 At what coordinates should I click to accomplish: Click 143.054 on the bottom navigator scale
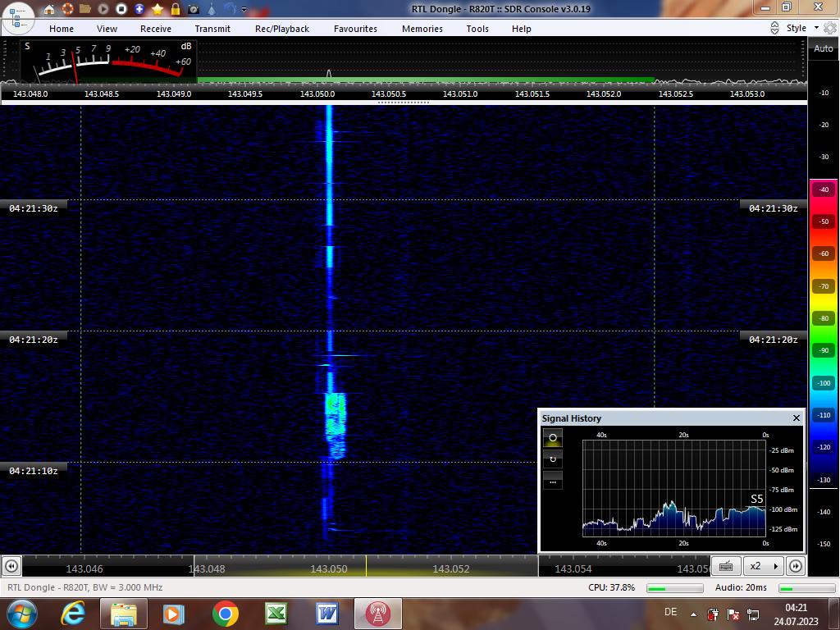click(573, 569)
